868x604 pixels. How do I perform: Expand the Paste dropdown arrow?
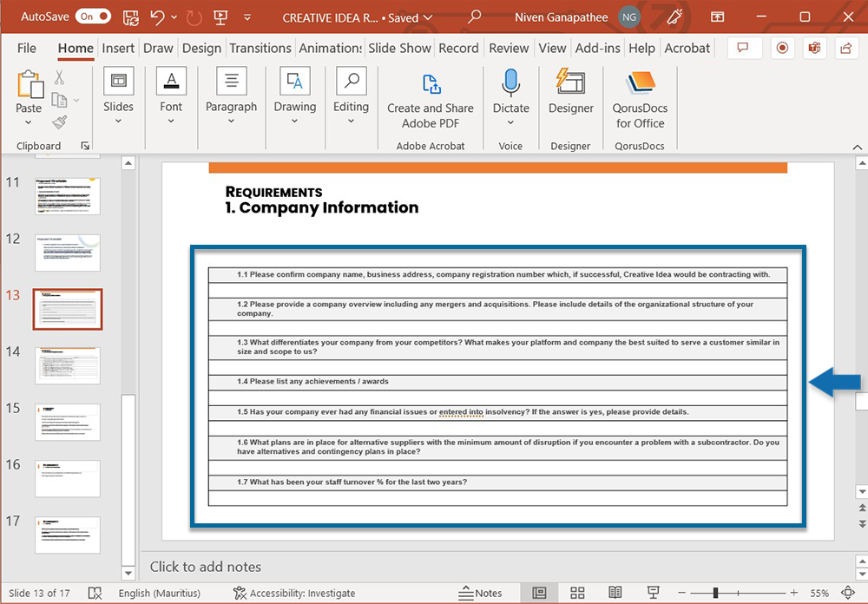click(29, 123)
